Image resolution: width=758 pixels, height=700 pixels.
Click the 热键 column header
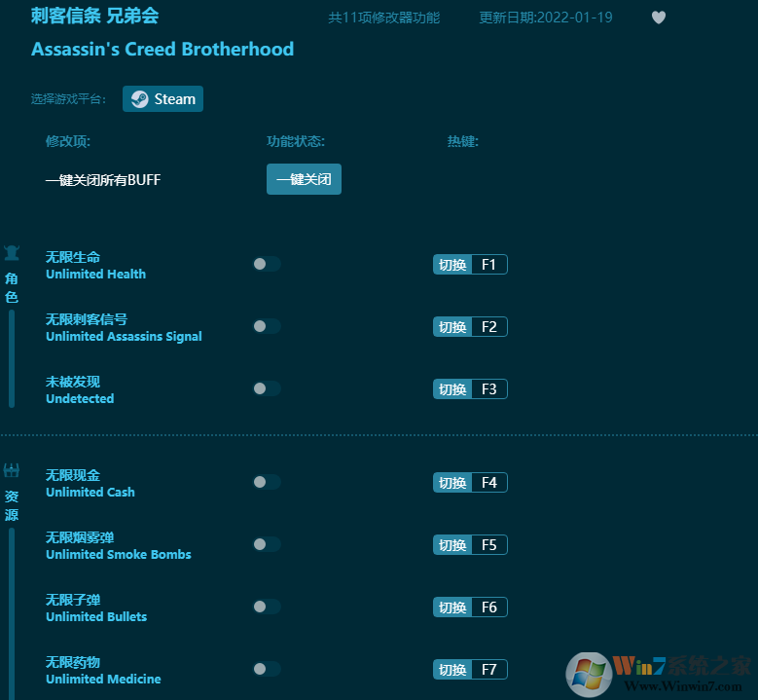point(462,141)
